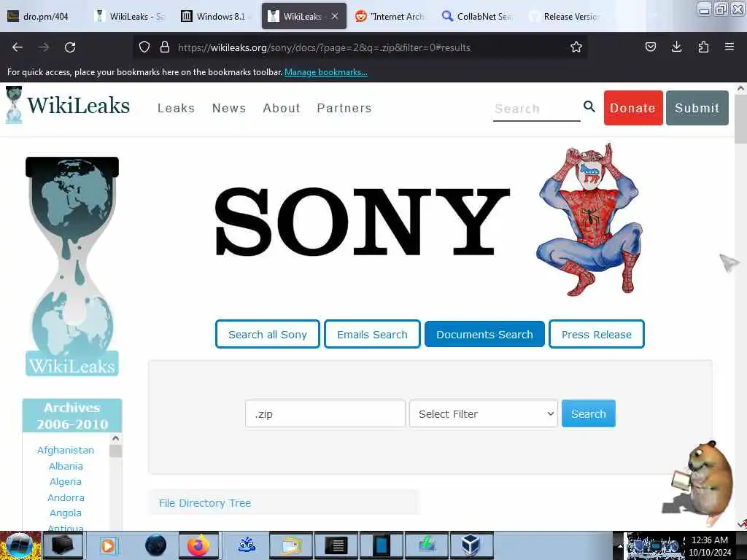This screenshot has width=747, height=560.
Task: Open the Algeria archive link
Action: click(x=66, y=481)
